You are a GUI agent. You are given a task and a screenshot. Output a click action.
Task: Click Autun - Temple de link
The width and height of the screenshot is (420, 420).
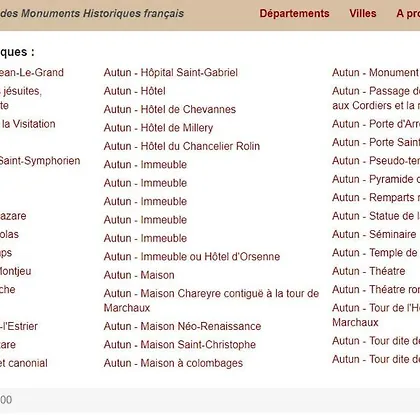(375, 253)
